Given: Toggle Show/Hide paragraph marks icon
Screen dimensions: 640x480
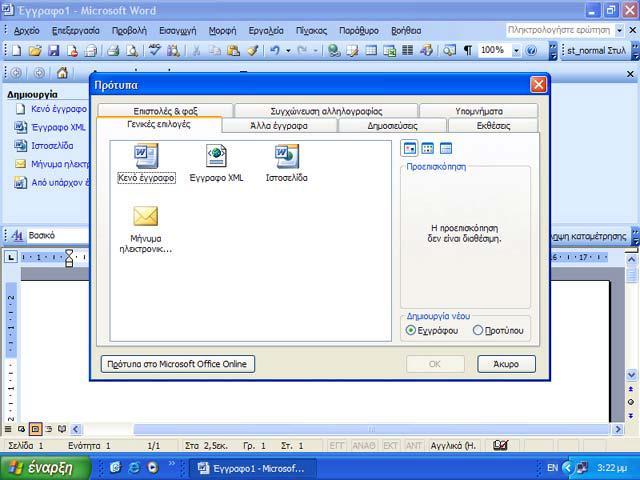Looking at the screenshot, I should pos(468,51).
